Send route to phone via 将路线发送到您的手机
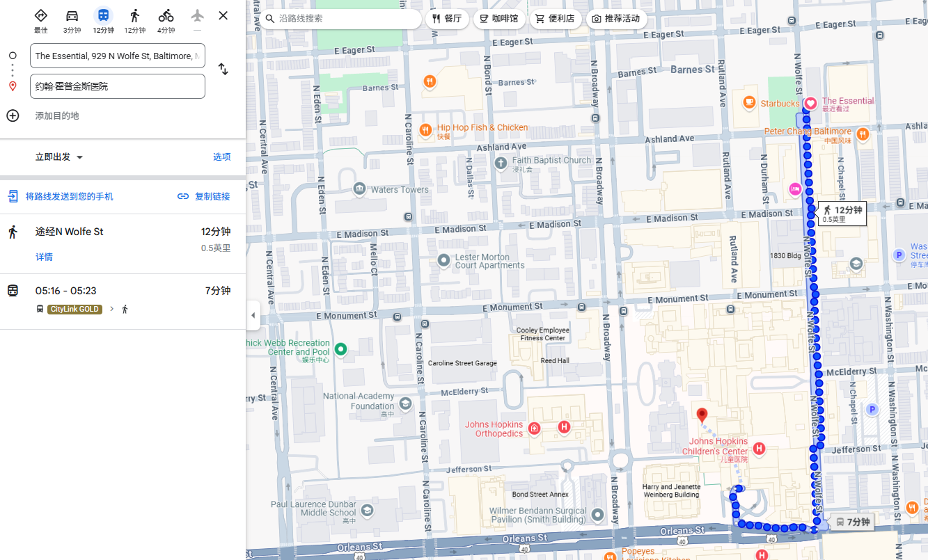This screenshot has height=560, width=928. tap(69, 197)
